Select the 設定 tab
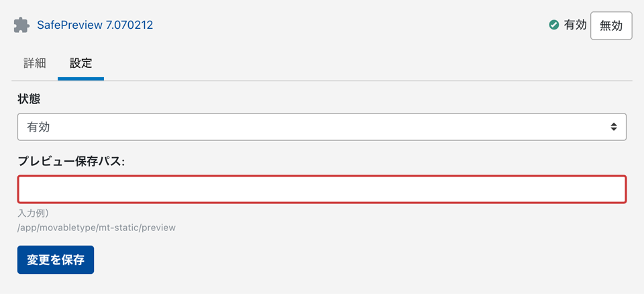Viewport: 644px width, 294px height. pos(80,64)
